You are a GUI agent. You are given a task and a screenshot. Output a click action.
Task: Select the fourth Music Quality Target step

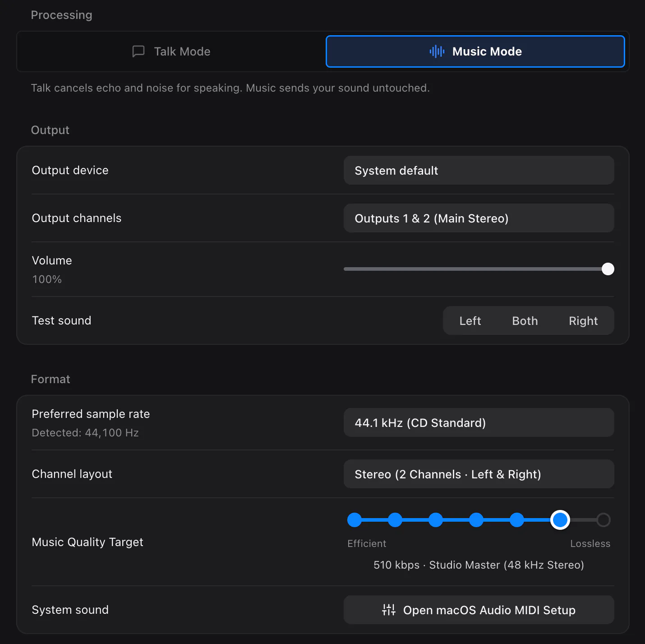coord(476,520)
